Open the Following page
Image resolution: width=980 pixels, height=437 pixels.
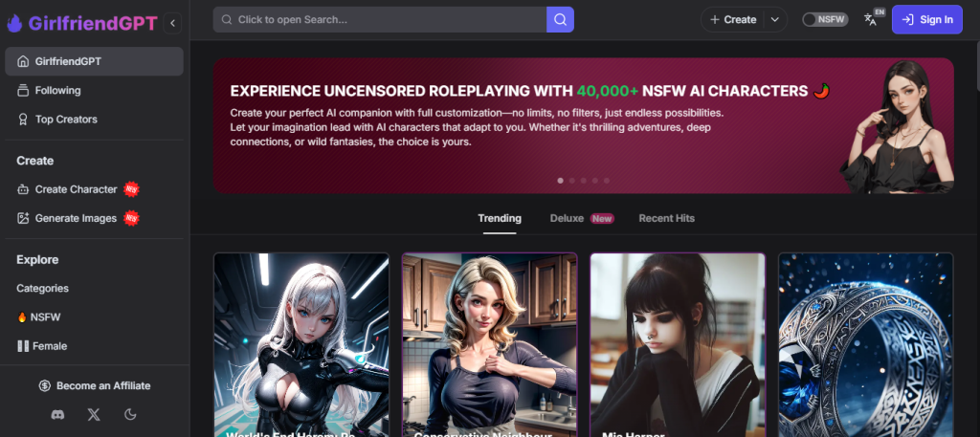click(95, 91)
